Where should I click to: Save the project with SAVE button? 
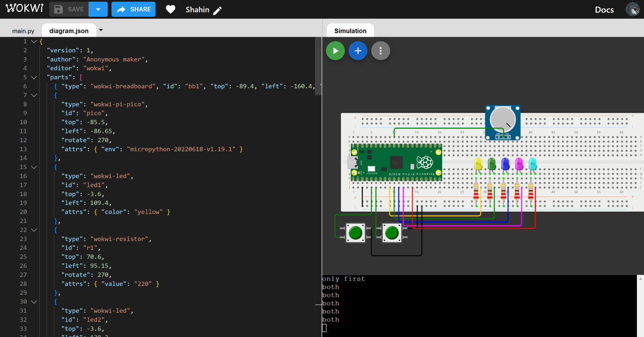69,9
